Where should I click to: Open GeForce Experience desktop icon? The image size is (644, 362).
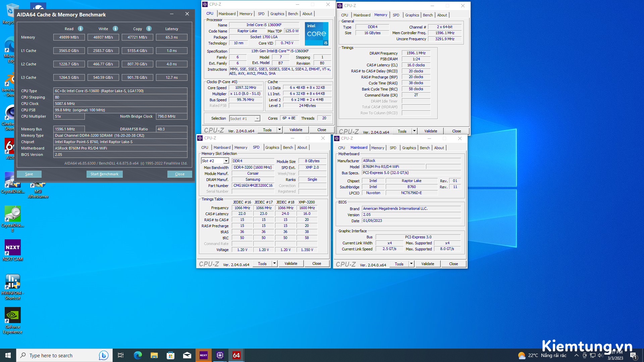13,321
